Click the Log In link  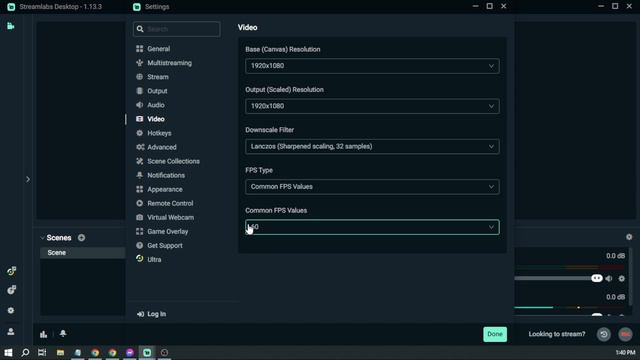(151, 314)
